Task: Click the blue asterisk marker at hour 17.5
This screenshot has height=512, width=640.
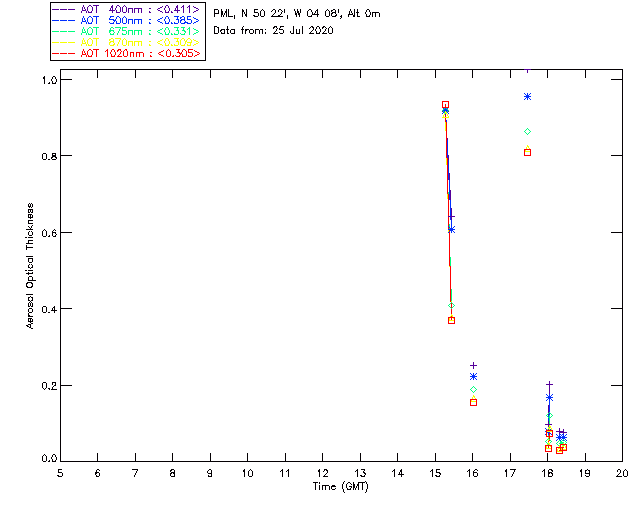Action: coord(527,97)
